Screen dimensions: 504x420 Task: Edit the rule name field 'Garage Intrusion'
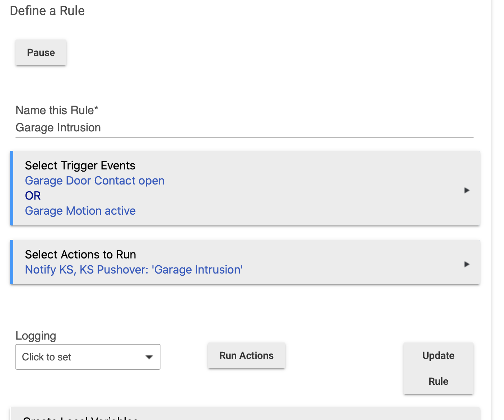[x=244, y=128]
